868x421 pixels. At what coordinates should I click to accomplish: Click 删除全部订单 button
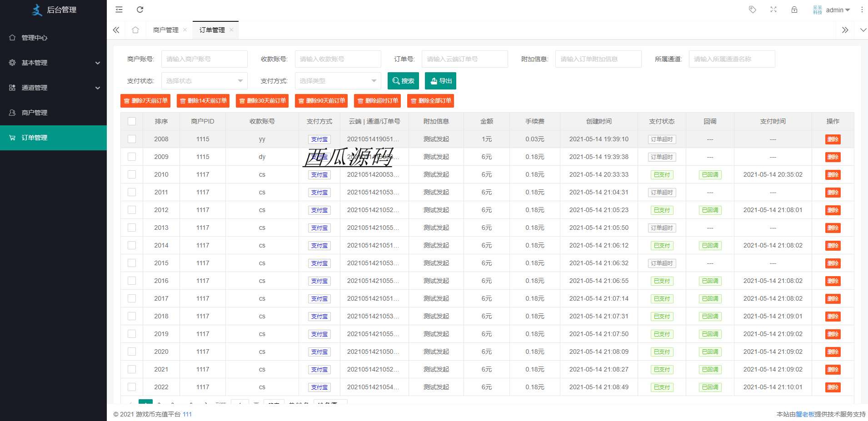(430, 101)
